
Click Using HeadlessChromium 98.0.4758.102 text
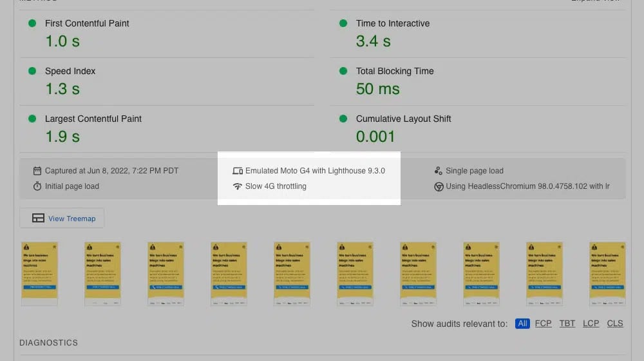(x=528, y=186)
